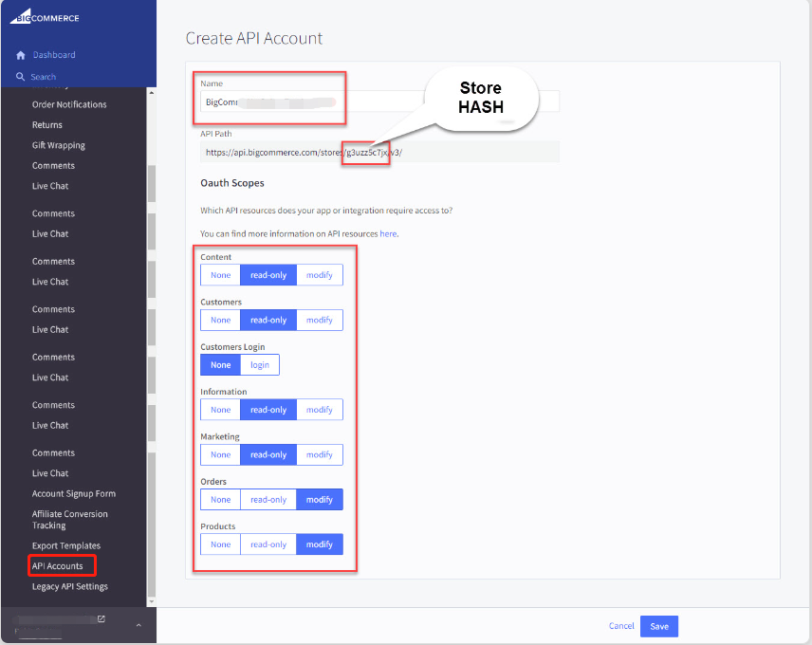Set Content scope to modify
812x645 pixels.
pyautogui.click(x=319, y=274)
